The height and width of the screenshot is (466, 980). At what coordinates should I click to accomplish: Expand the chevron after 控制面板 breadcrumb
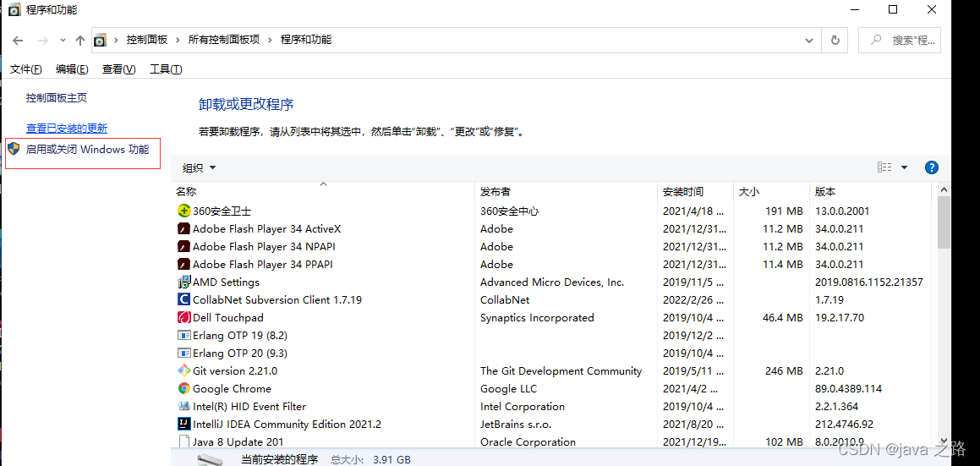[178, 40]
